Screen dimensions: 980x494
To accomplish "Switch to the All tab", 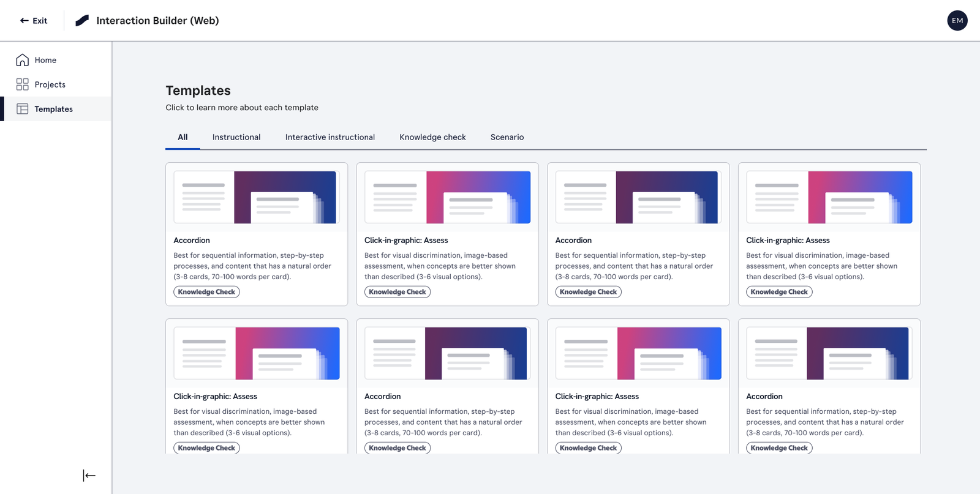I will tap(183, 137).
